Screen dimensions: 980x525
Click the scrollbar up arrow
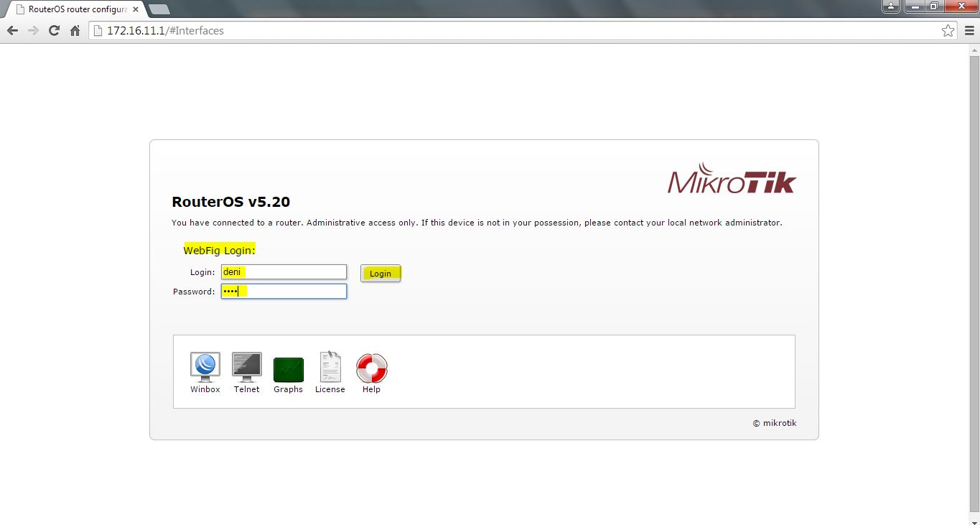(974, 49)
